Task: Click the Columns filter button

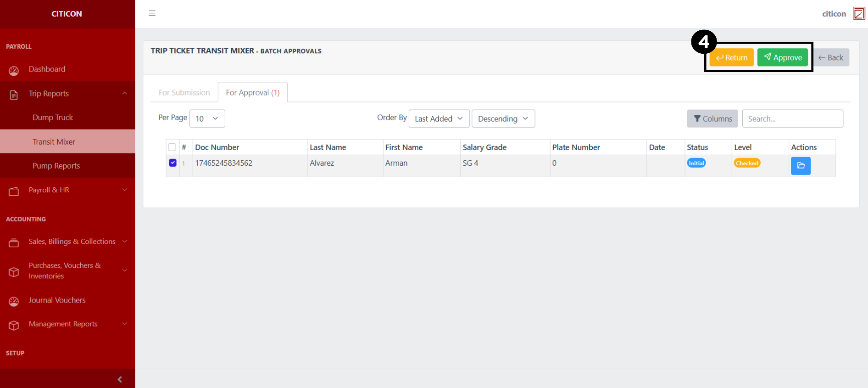Action: coord(712,118)
